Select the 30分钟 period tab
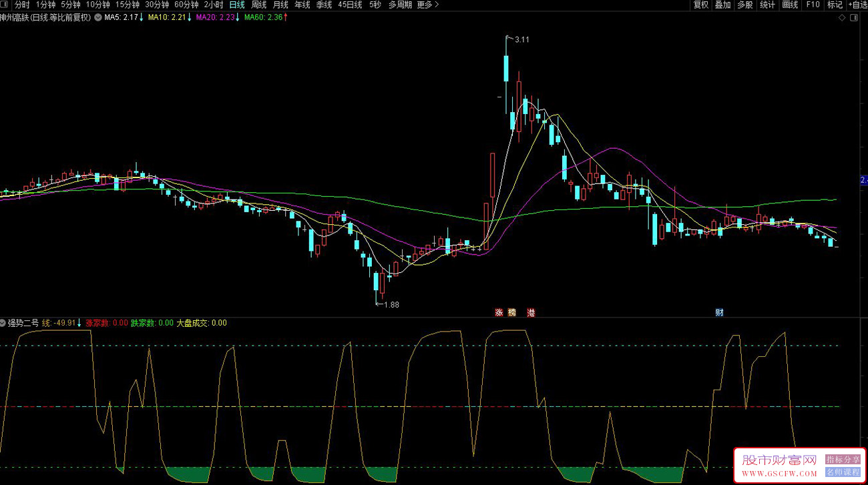The height and width of the screenshot is (485, 868). (x=157, y=5)
